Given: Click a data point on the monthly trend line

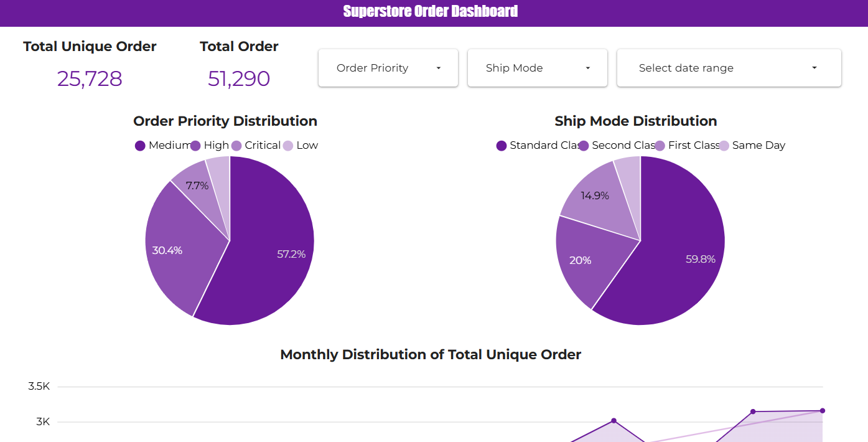Looking at the screenshot, I should (x=614, y=421).
